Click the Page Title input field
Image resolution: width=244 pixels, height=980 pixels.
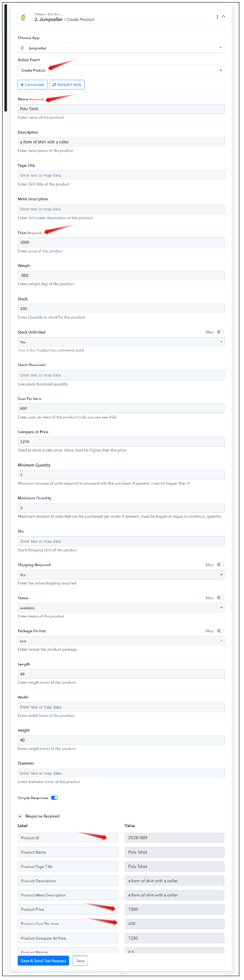(x=121, y=175)
